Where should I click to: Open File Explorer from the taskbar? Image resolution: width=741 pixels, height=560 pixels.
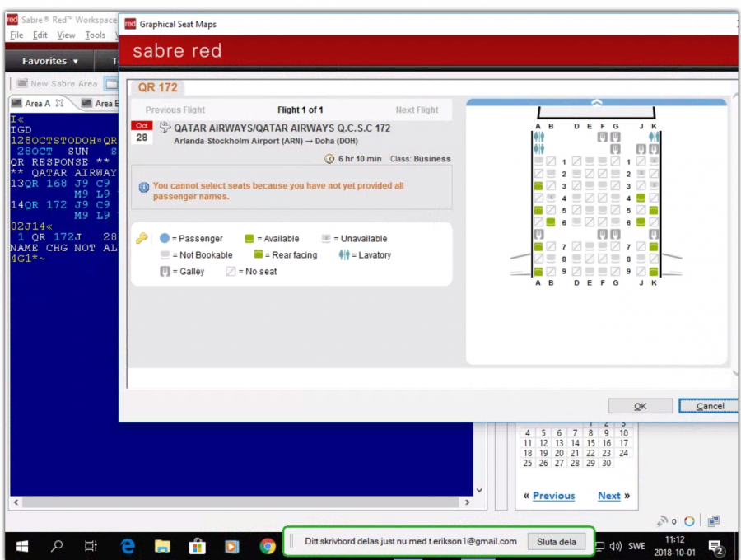pyautogui.click(x=162, y=545)
